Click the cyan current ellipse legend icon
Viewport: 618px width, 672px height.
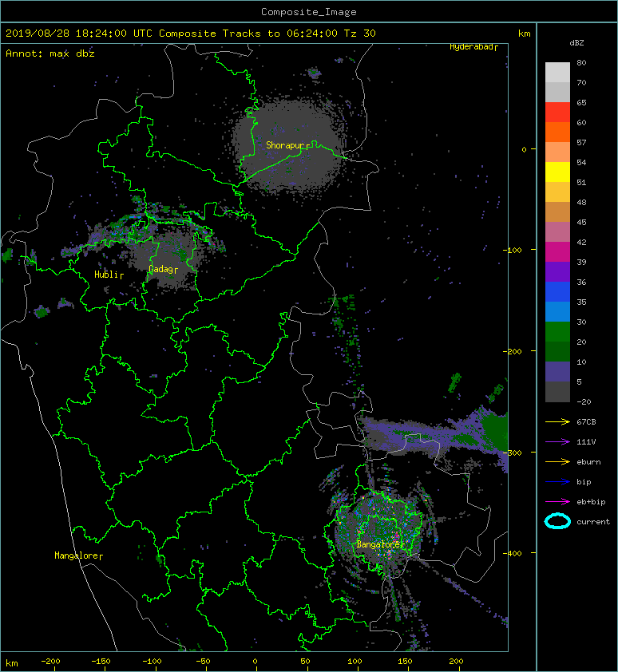click(x=557, y=521)
